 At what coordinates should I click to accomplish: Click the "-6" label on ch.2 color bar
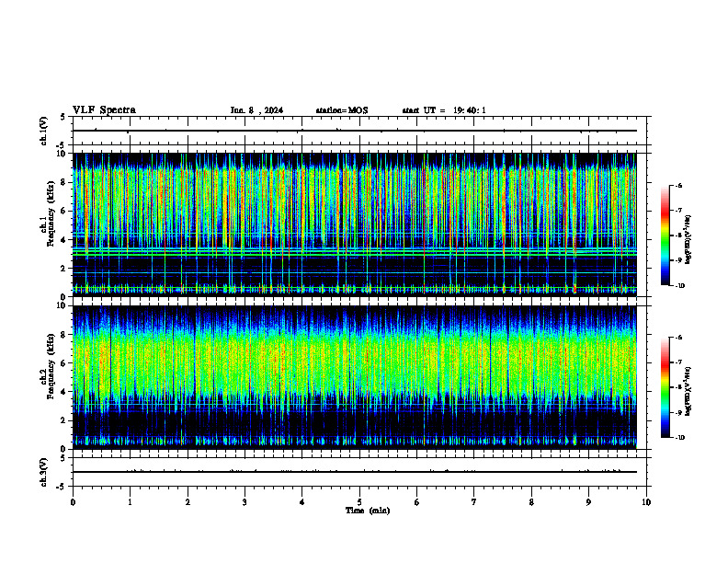[x=678, y=338]
